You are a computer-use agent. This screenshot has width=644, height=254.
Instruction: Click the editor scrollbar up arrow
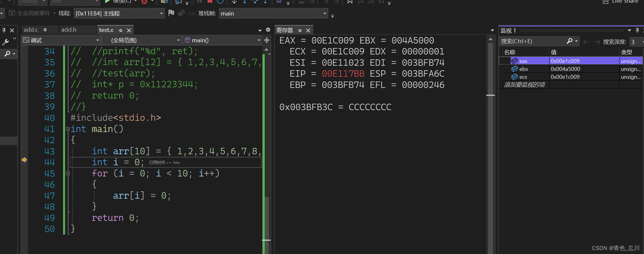coord(266,50)
